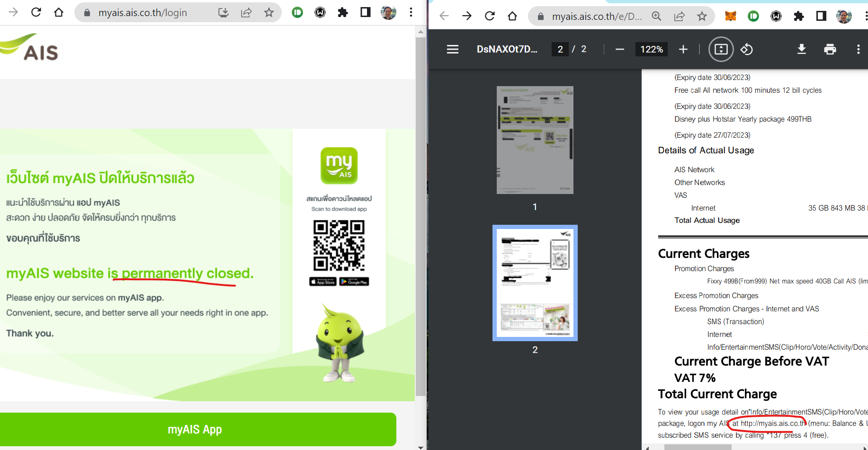The image size is (868, 450).
Task: Click the PDF horizontal scrollbar thumb
Action: tap(698, 447)
